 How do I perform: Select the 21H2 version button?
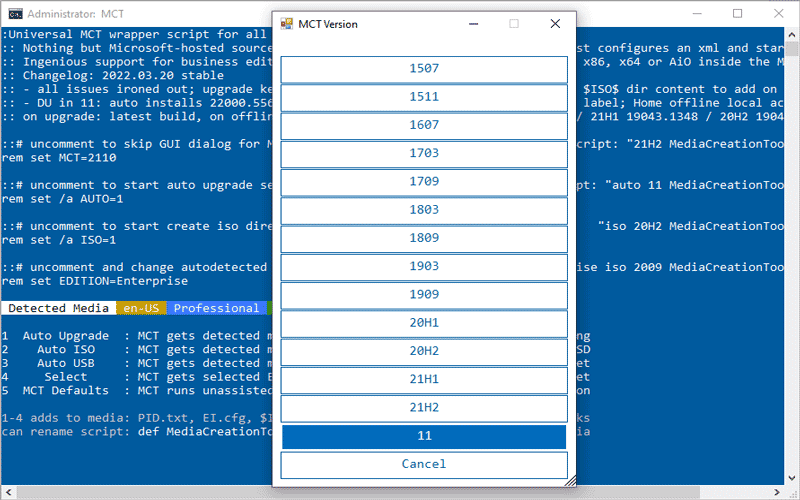pyautogui.click(x=424, y=408)
